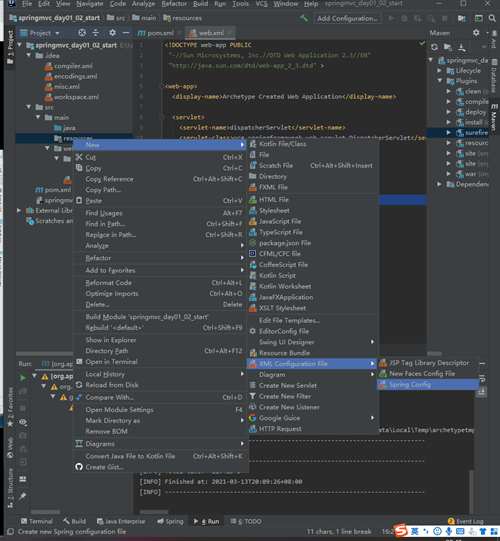Click collapse all icon in Project panel
Image resolution: width=500 pixels, height=541 pixels.
click(96, 33)
